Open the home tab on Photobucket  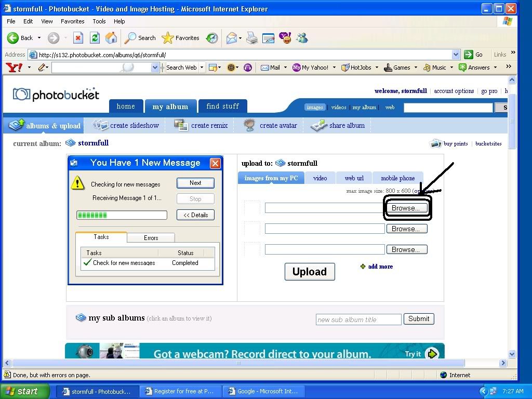(x=126, y=106)
